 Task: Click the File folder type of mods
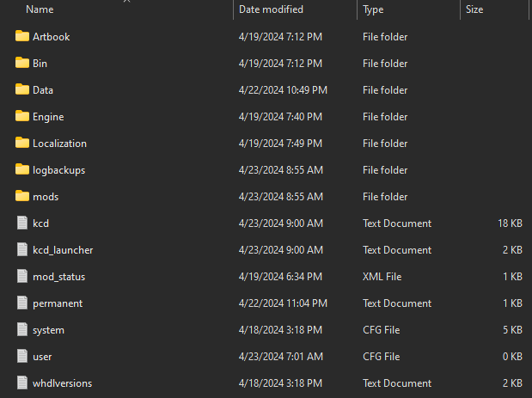(385, 197)
